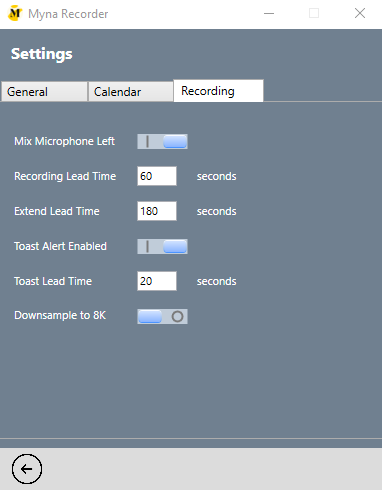
Task: Click the Extend Lead Time label
Action: (x=57, y=211)
